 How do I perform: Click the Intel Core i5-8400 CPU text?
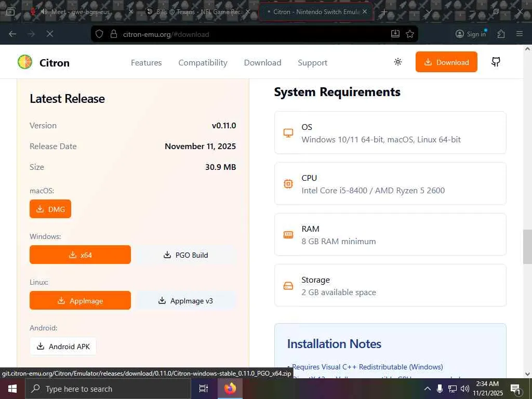[373, 190]
